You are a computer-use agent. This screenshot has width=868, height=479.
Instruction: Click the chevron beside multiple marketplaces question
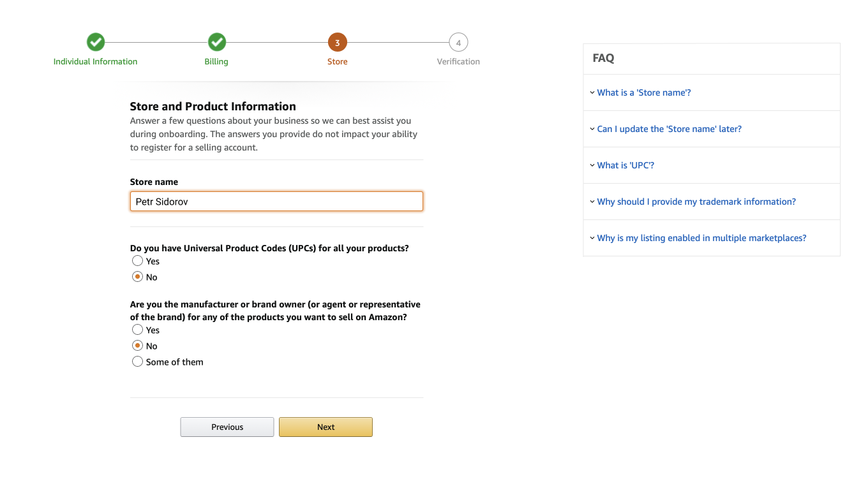point(592,238)
